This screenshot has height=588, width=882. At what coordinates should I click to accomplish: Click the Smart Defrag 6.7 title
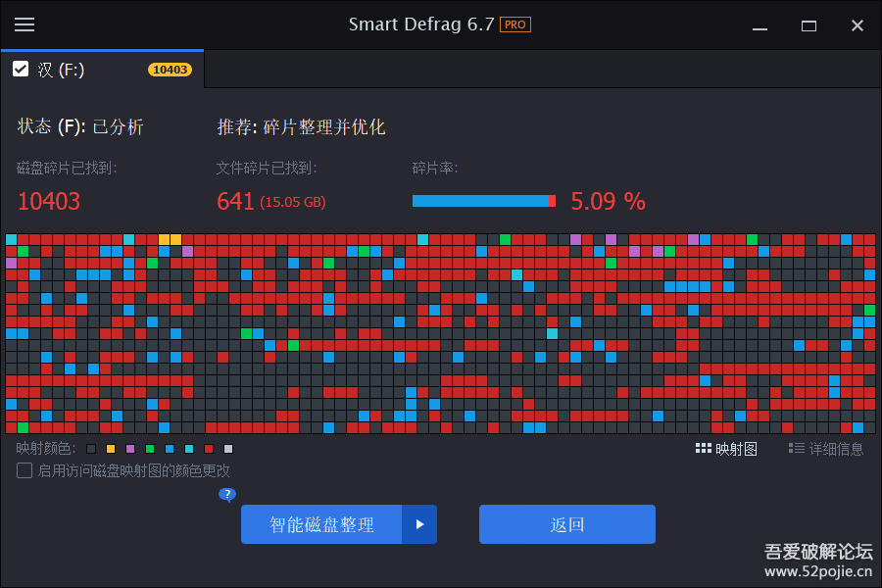coord(421,24)
